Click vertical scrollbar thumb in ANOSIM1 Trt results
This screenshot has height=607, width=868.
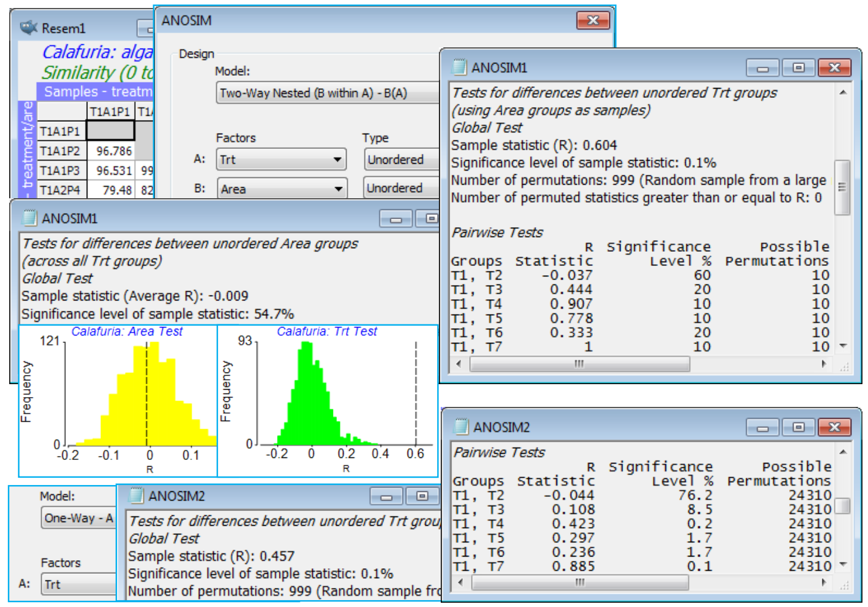[x=842, y=187]
